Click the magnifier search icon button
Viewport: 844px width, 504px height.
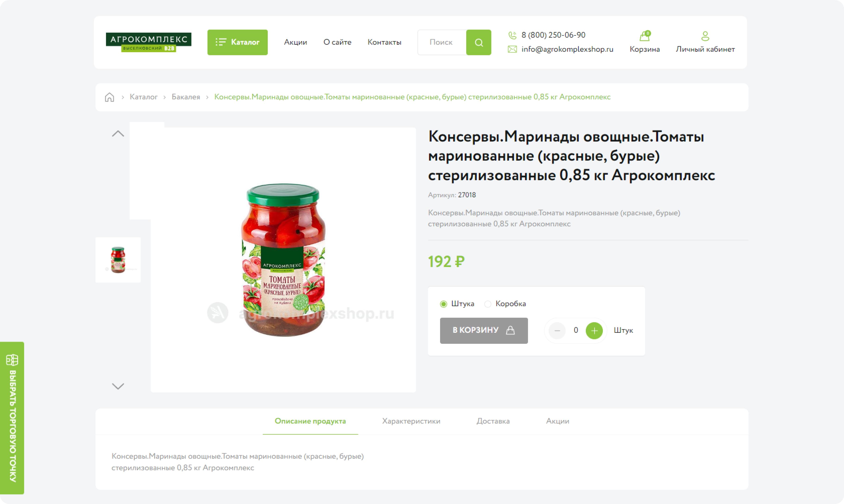478,43
